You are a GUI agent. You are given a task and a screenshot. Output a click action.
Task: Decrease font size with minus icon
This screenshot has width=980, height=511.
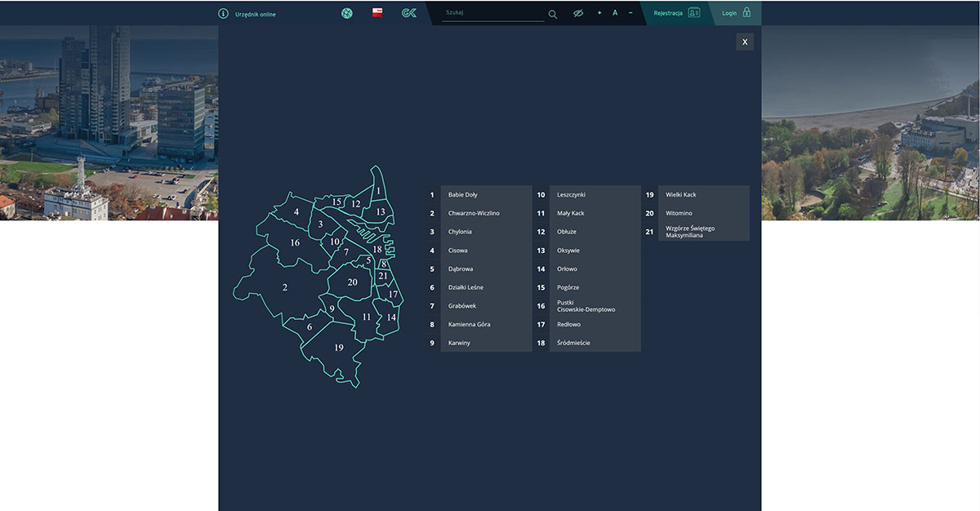pyautogui.click(x=630, y=13)
